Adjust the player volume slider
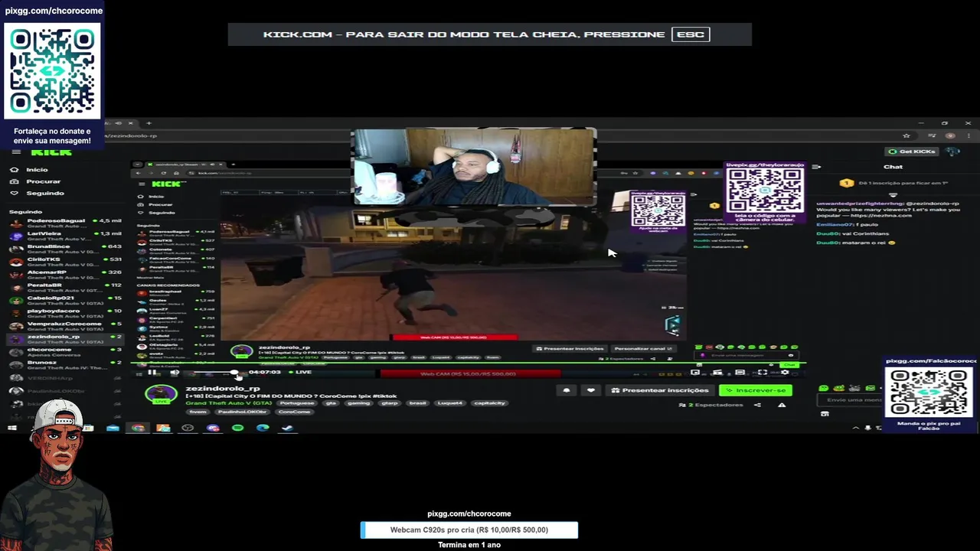This screenshot has height=551, width=980. 216,373
